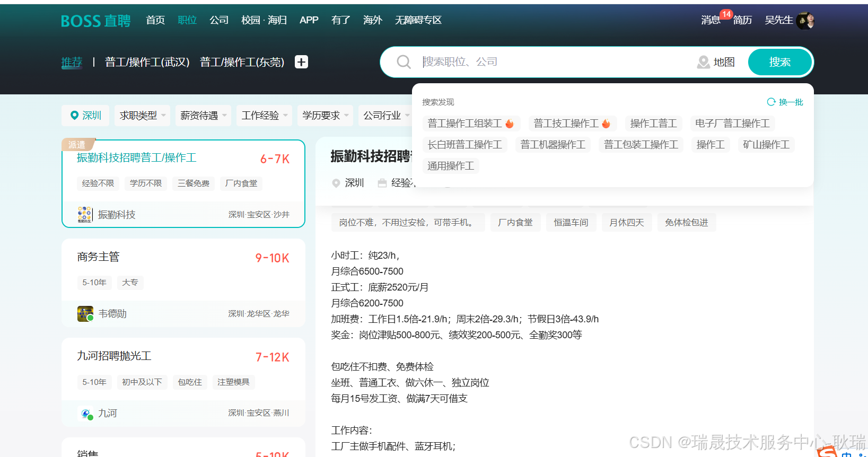Open the 公司 nav item

(x=219, y=20)
